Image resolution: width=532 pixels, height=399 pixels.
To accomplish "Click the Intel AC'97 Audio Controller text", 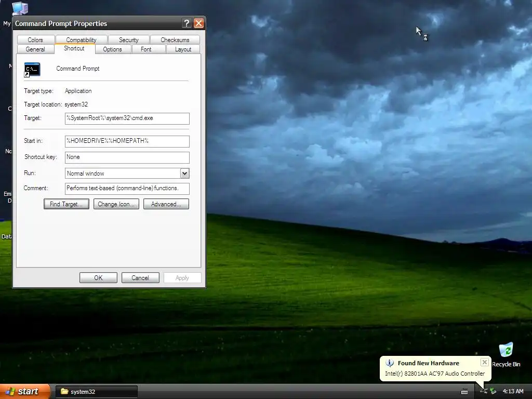I will (435, 373).
